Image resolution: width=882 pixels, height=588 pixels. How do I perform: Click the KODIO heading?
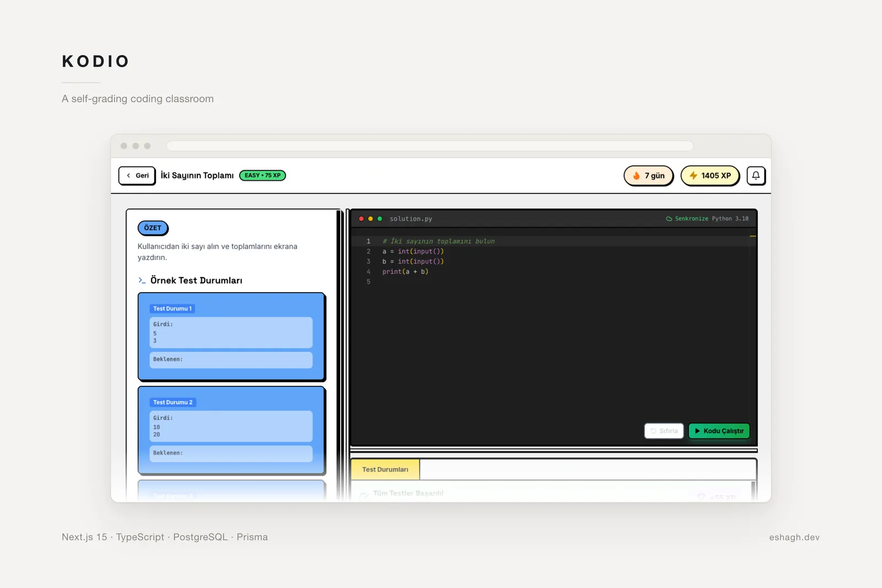pyautogui.click(x=96, y=61)
